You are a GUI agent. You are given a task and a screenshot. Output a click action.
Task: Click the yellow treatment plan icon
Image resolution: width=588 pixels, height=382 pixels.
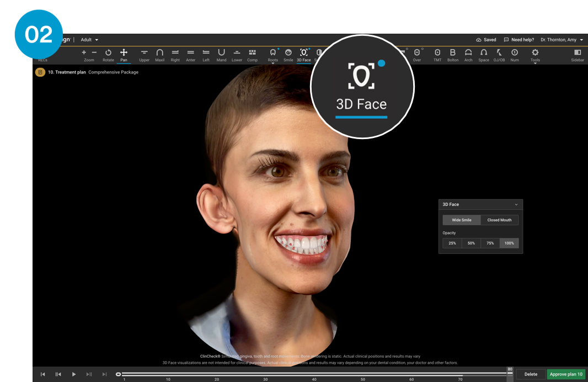pyautogui.click(x=40, y=72)
